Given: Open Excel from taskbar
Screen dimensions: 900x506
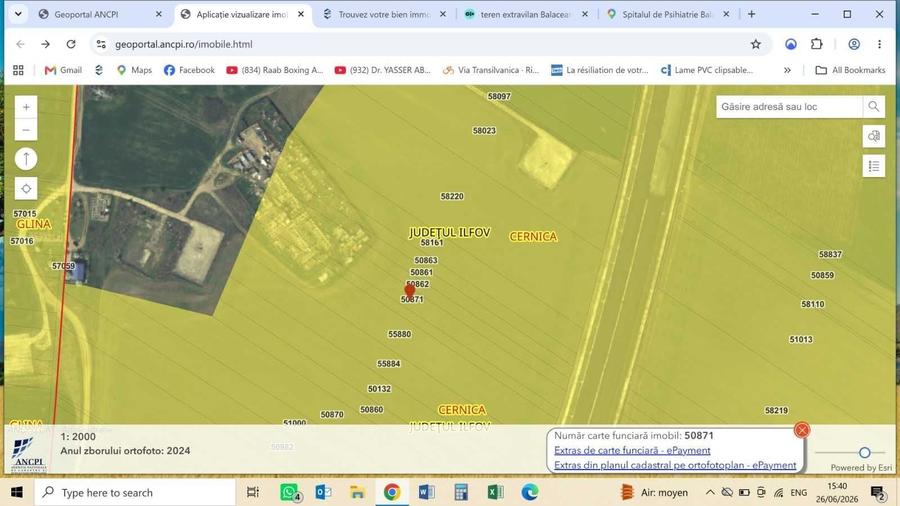Looking at the screenshot, I should (x=495, y=492).
